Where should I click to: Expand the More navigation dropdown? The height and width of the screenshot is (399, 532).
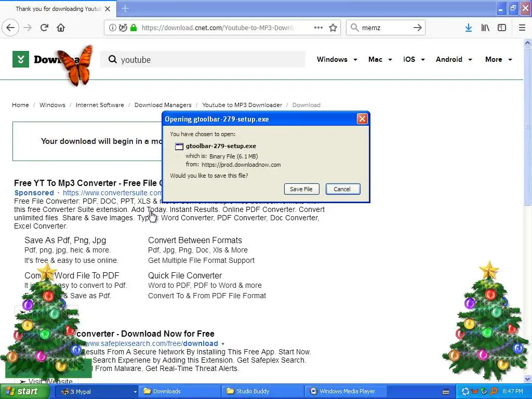click(498, 59)
